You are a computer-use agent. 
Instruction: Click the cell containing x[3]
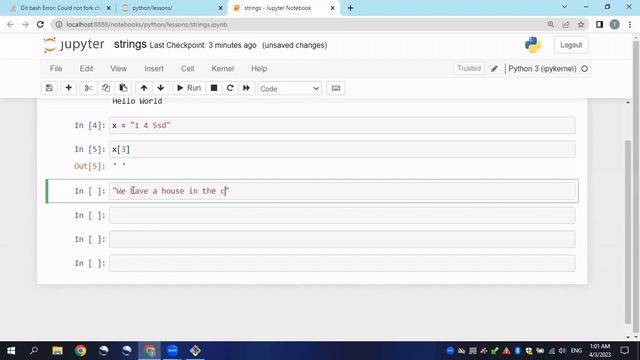342,149
